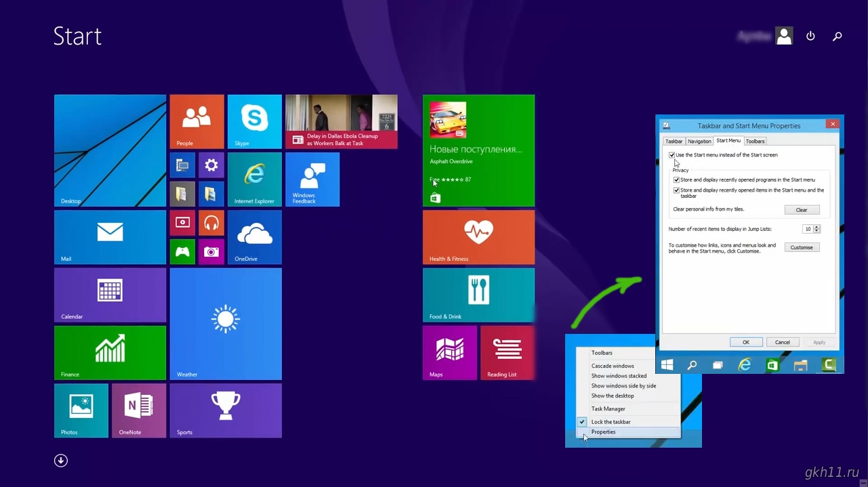Show all apps with down arrow
Screen dimensions: 868x487
61,461
